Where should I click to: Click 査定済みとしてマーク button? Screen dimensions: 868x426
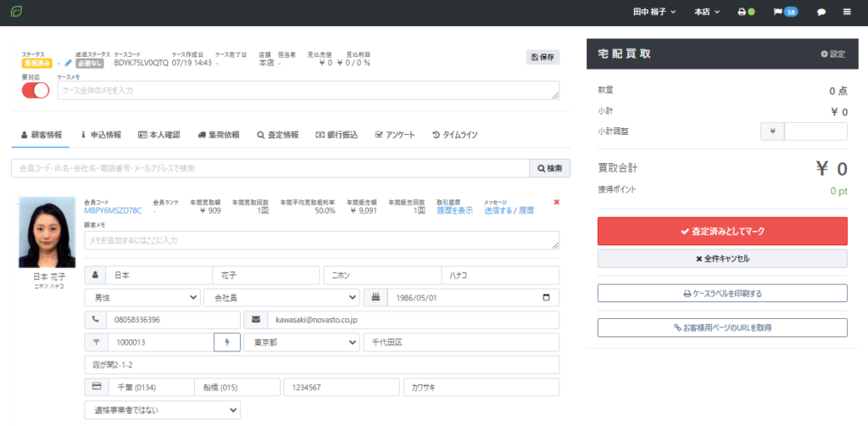(x=722, y=231)
